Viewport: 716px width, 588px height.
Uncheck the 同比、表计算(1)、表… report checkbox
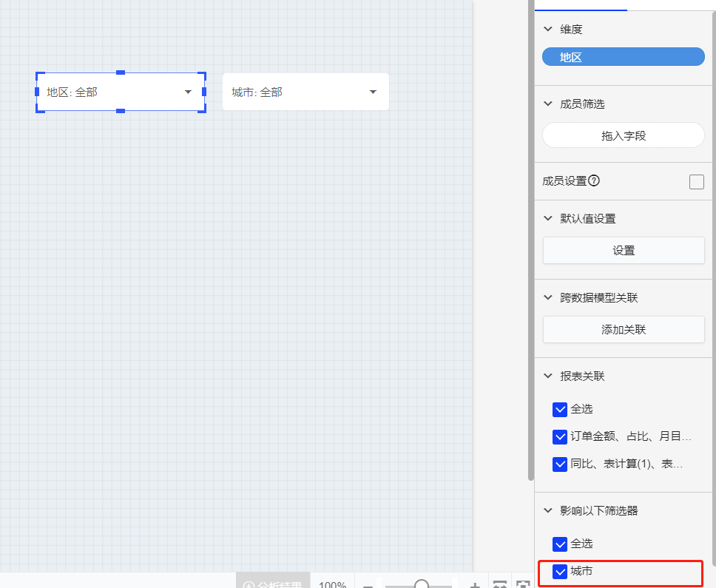(x=560, y=464)
